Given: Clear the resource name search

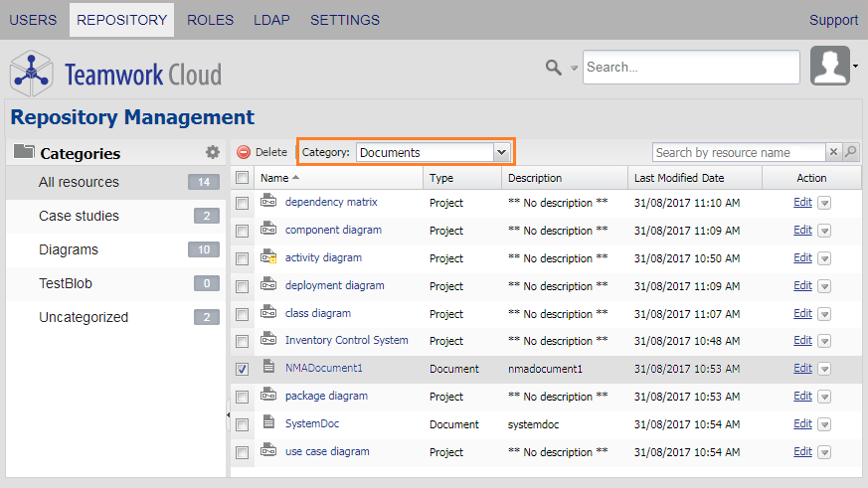Looking at the screenshot, I should [833, 152].
